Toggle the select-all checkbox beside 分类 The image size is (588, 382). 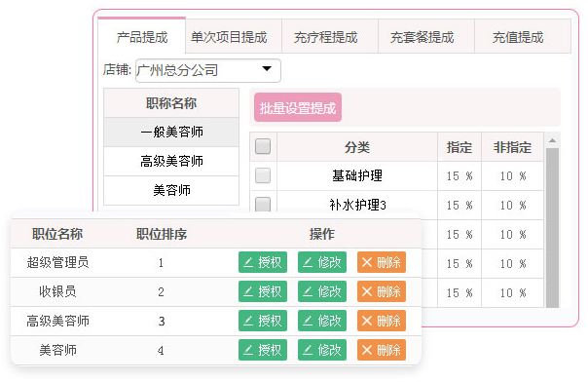pyautogui.click(x=263, y=146)
